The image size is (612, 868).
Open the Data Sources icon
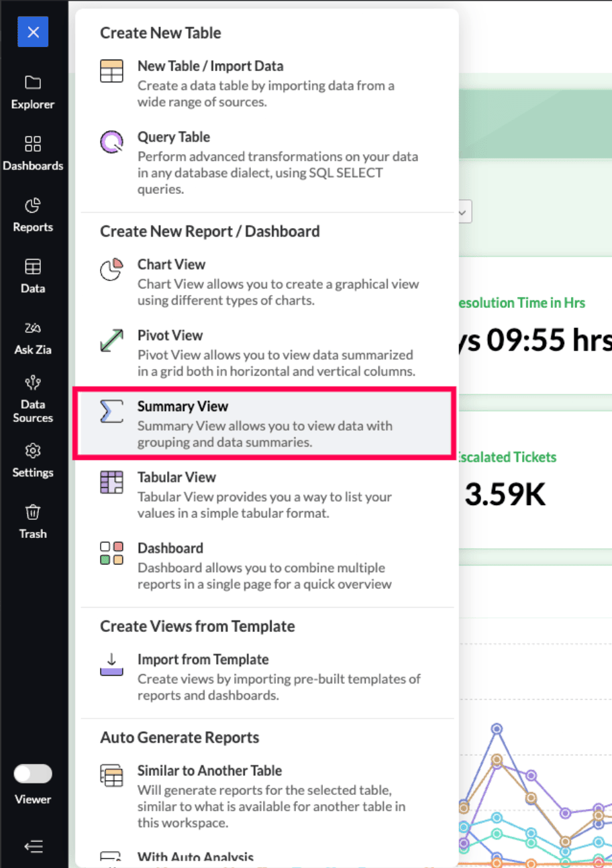(x=33, y=382)
